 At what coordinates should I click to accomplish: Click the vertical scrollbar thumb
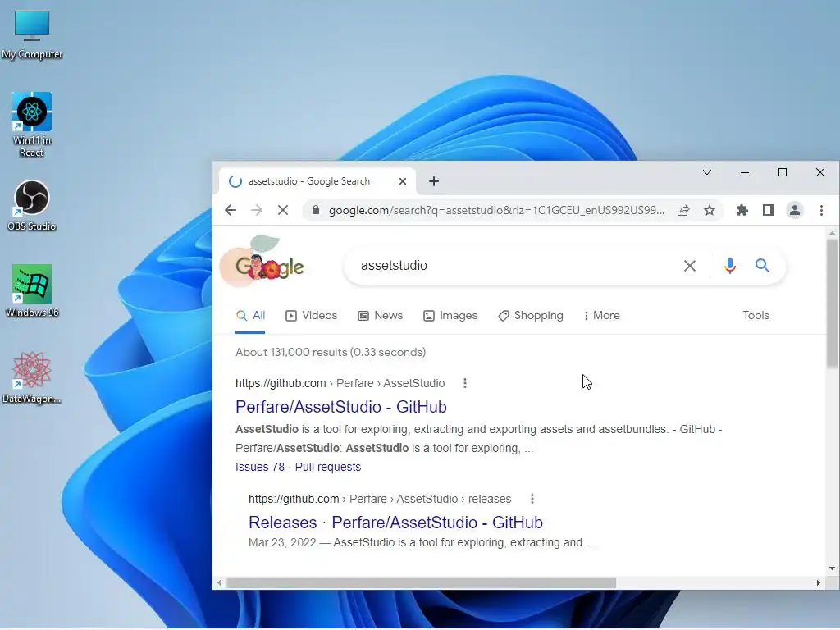[832, 304]
